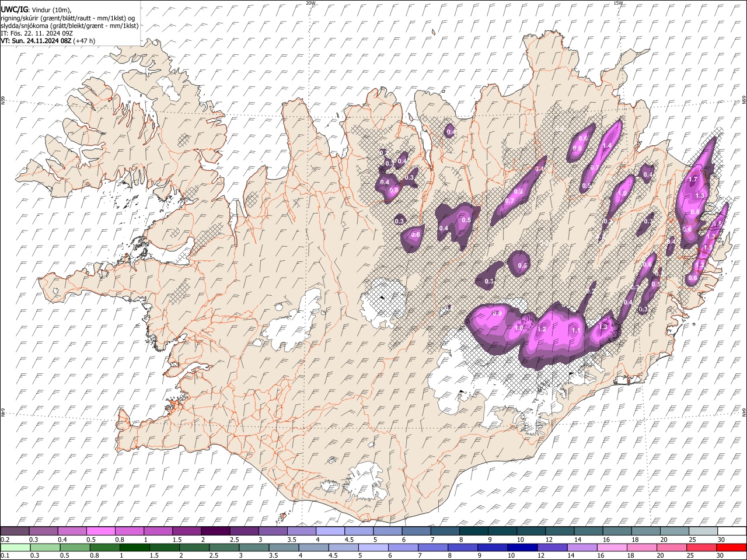This screenshot has height=560, width=747.
Task: Click the 'IT: Fös. 22. 11. 2024 09Z' line
Action: [37, 33]
